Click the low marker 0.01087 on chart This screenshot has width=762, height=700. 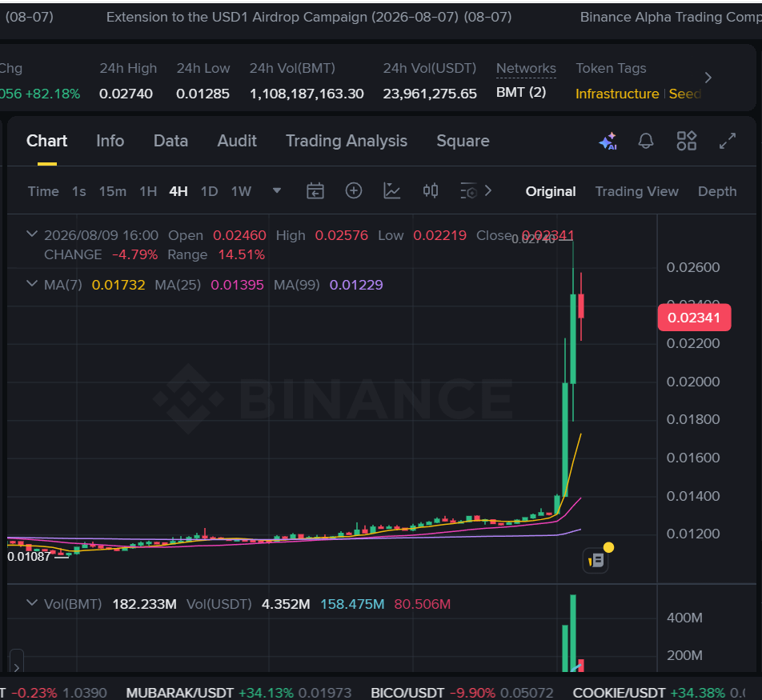point(29,557)
